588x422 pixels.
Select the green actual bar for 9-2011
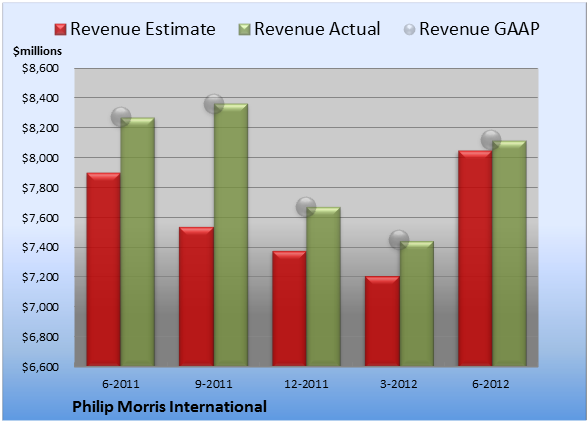tap(231, 235)
